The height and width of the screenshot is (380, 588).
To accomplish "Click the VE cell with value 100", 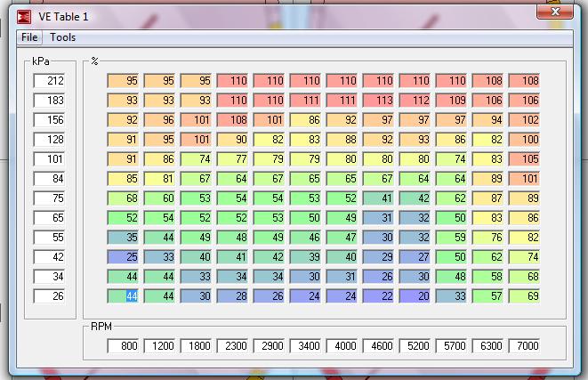I will [x=524, y=140].
